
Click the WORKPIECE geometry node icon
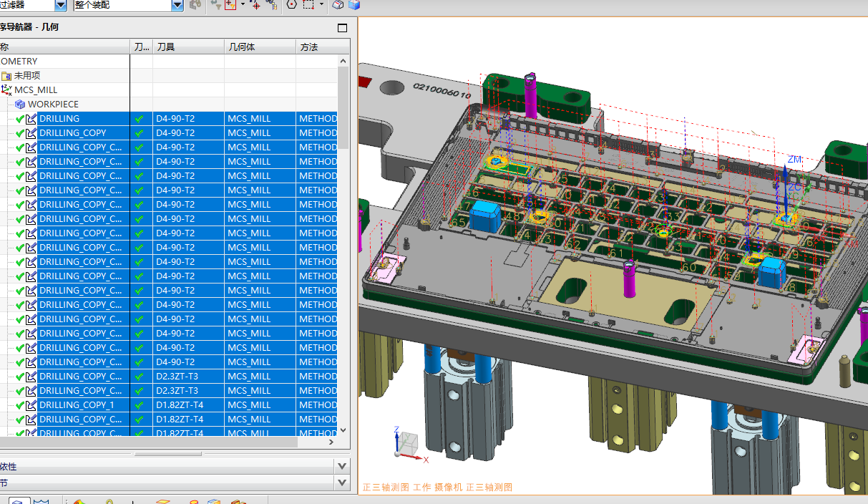[20, 105]
